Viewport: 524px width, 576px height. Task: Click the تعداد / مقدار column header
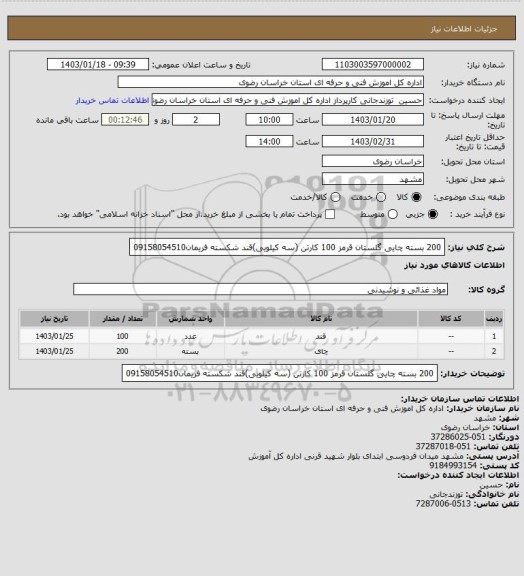[122, 318]
